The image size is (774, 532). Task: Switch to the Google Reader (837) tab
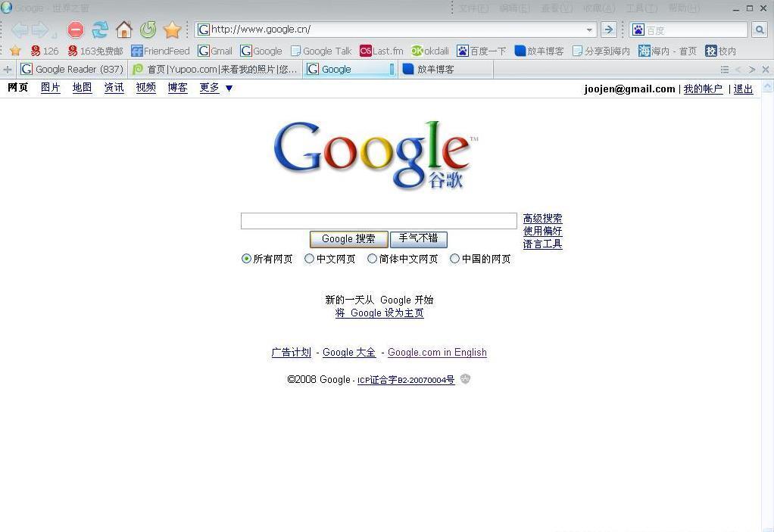click(x=73, y=69)
